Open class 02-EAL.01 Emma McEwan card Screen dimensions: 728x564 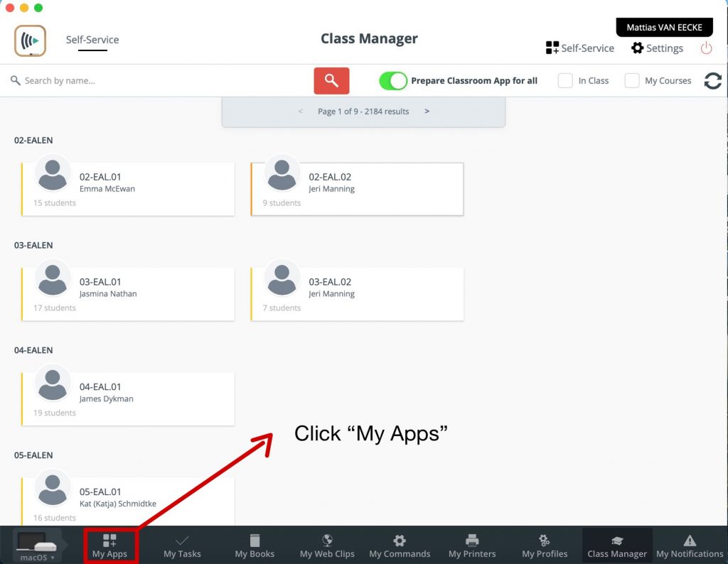tap(128, 189)
